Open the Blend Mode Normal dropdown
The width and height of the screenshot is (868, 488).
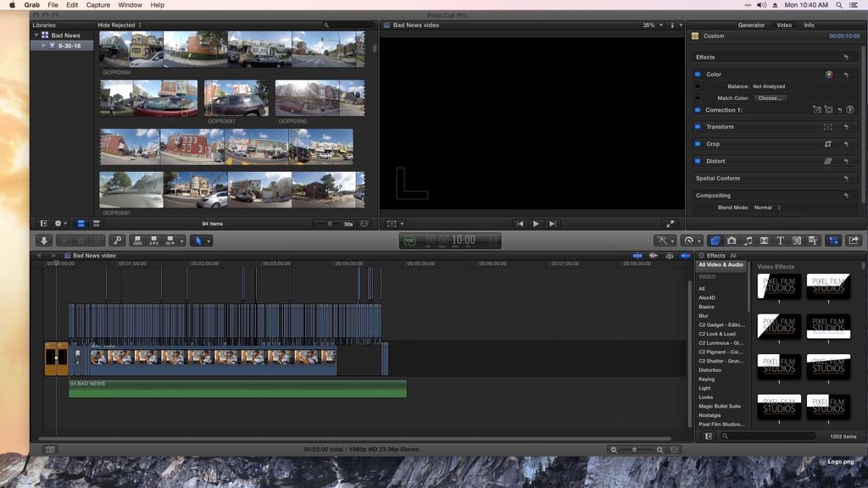click(x=766, y=208)
